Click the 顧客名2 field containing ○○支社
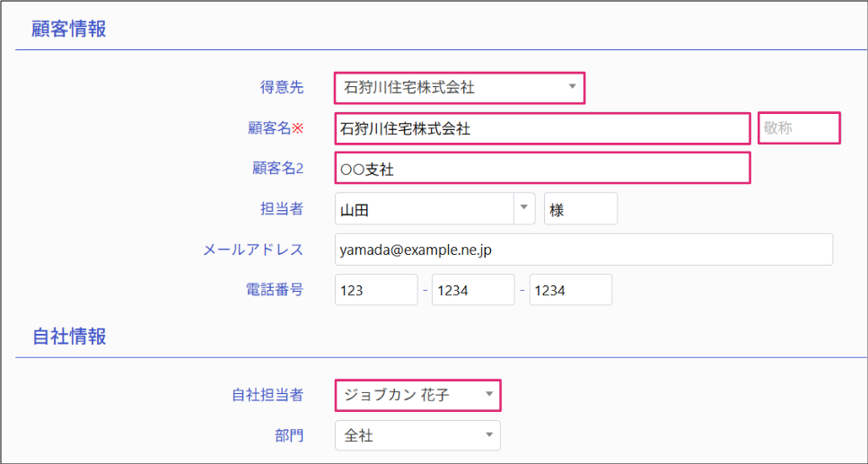 [542, 168]
